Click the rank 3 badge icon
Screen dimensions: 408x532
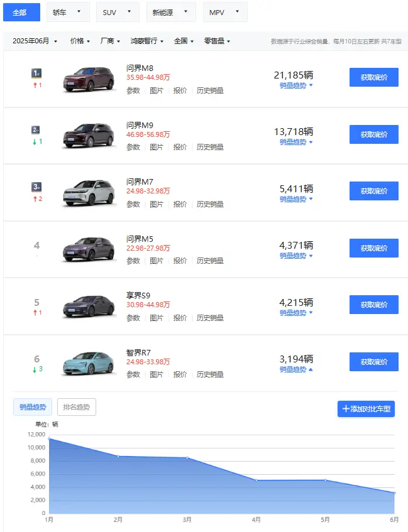click(36, 187)
